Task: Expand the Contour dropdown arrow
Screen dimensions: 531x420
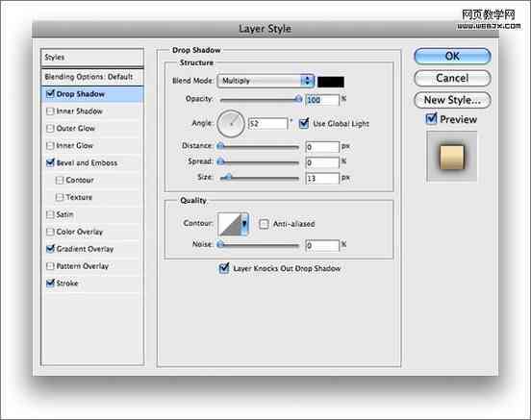Action: tap(245, 224)
